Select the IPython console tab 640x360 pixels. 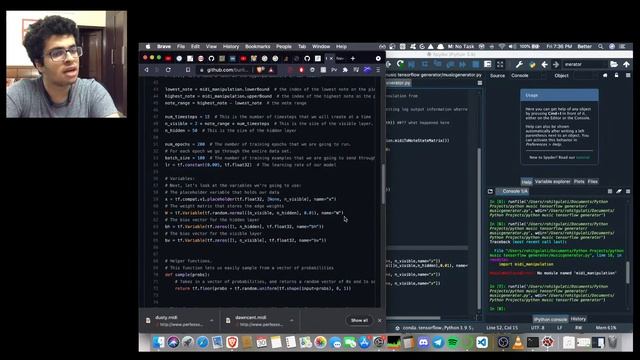(x=550, y=319)
